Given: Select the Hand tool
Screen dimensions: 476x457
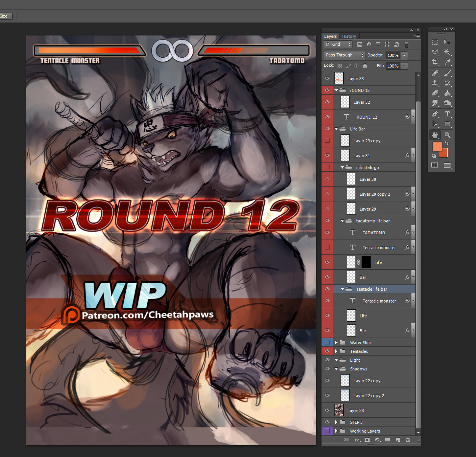Looking at the screenshot, I should tap(435, 135).
